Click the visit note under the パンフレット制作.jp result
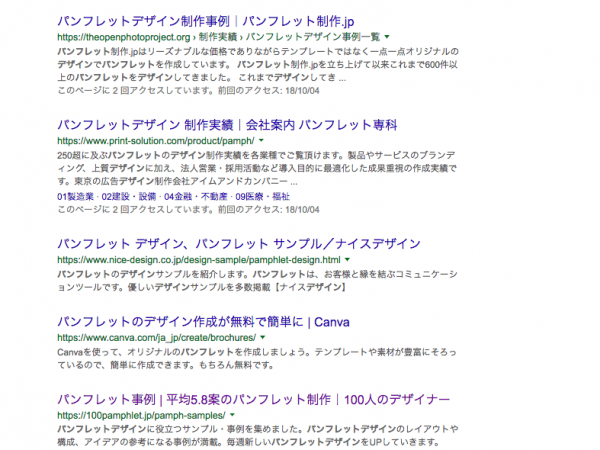The width and height of the screenshot is (600, 450). [188, 91]
